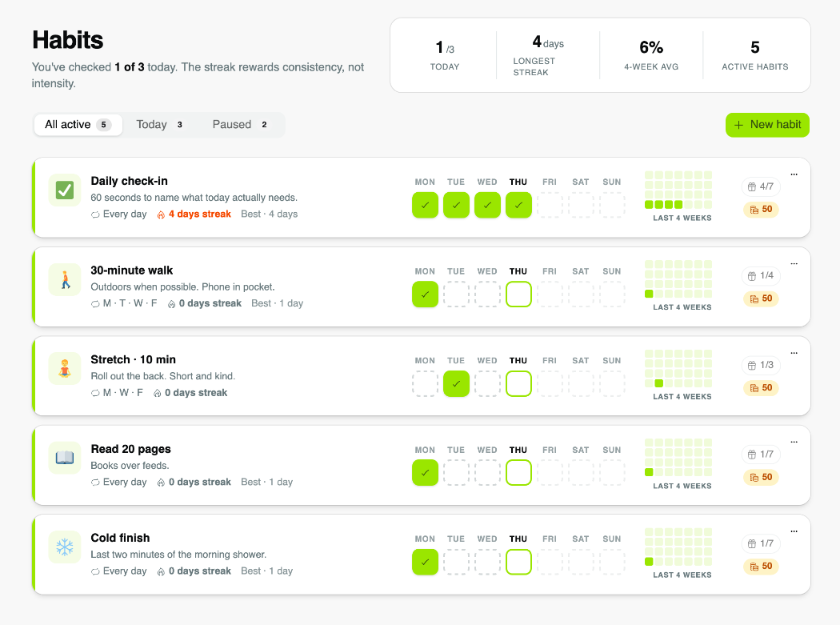840x625 pixels.
Task: Click 'Roll out the back. Short and kind.'
Action: coord(163,376)
